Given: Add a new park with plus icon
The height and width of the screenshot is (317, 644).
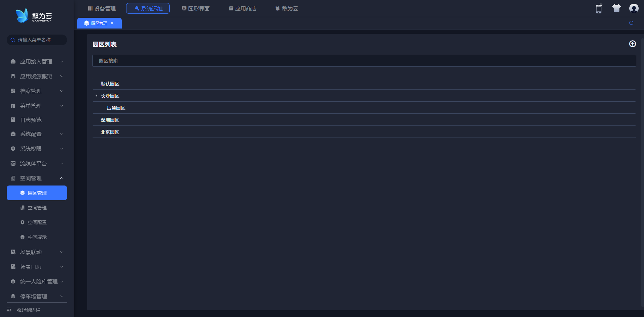Looking at the screenshot, I should (633, 44).
